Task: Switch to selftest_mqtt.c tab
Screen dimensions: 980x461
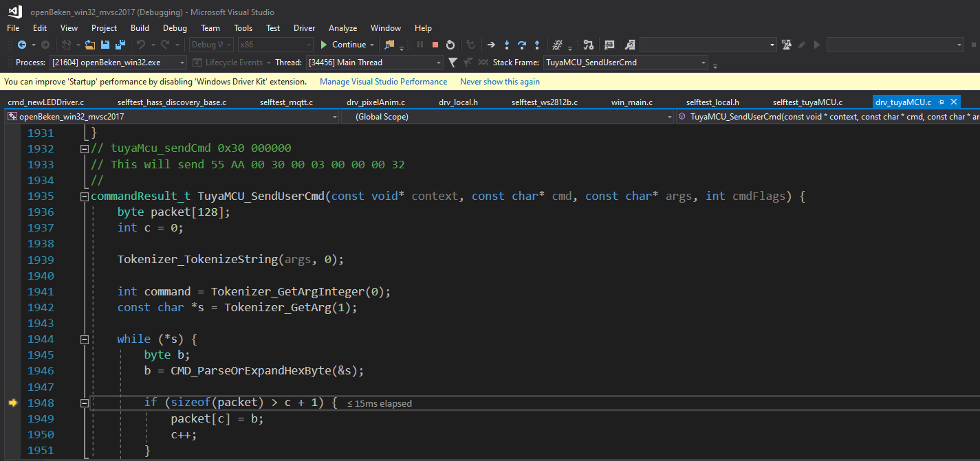Action: pyautogui.click(x=286, y=102)
